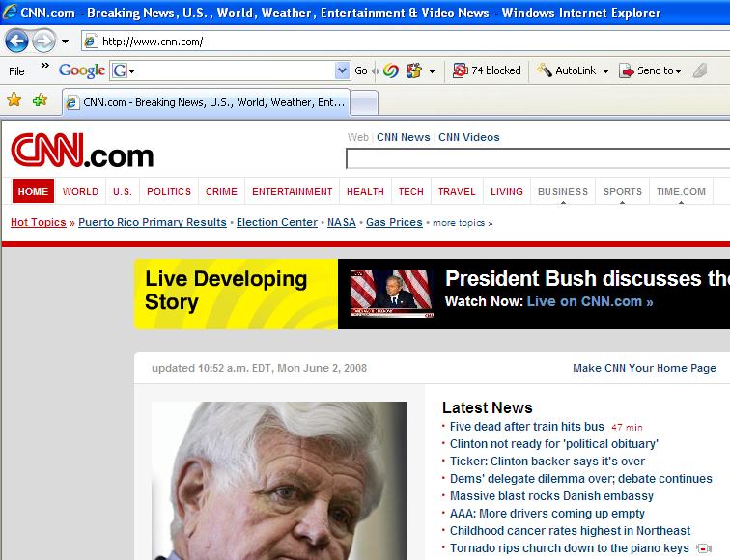The width and height of the screenshot is (730, 560).
Task: Click the Google toolbar logo
Action: point(82,70)
